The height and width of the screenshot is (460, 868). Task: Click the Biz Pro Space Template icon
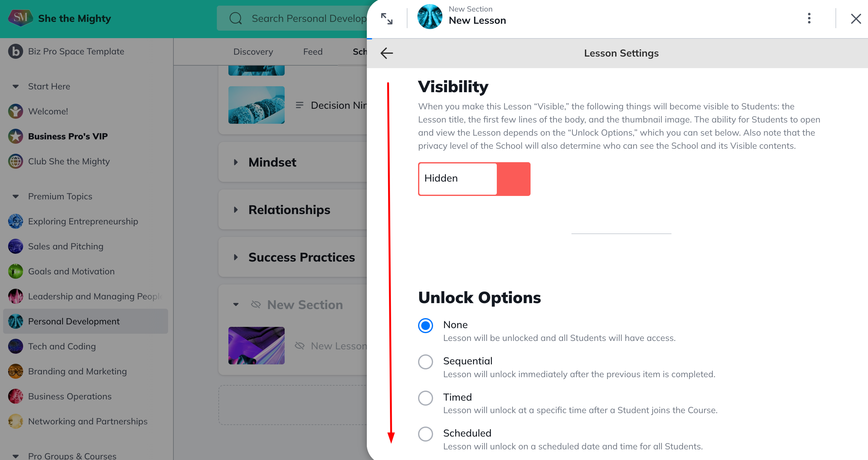(16, 51)
